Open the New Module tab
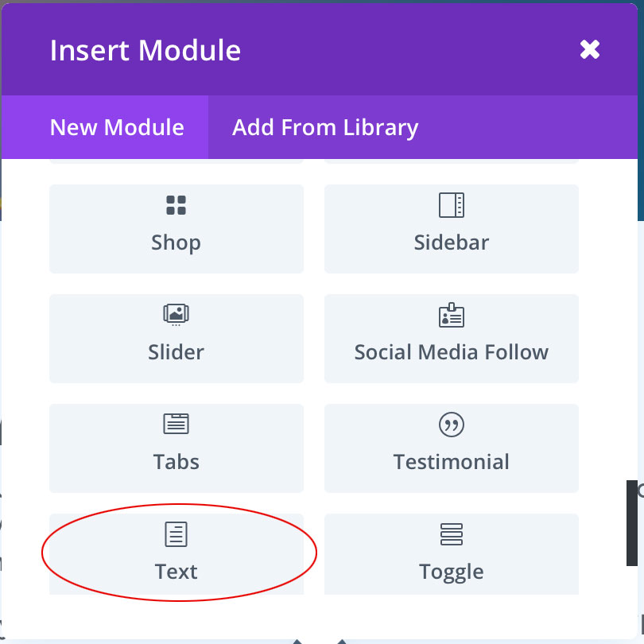644x644 pixels. click(x=117, y=127)
